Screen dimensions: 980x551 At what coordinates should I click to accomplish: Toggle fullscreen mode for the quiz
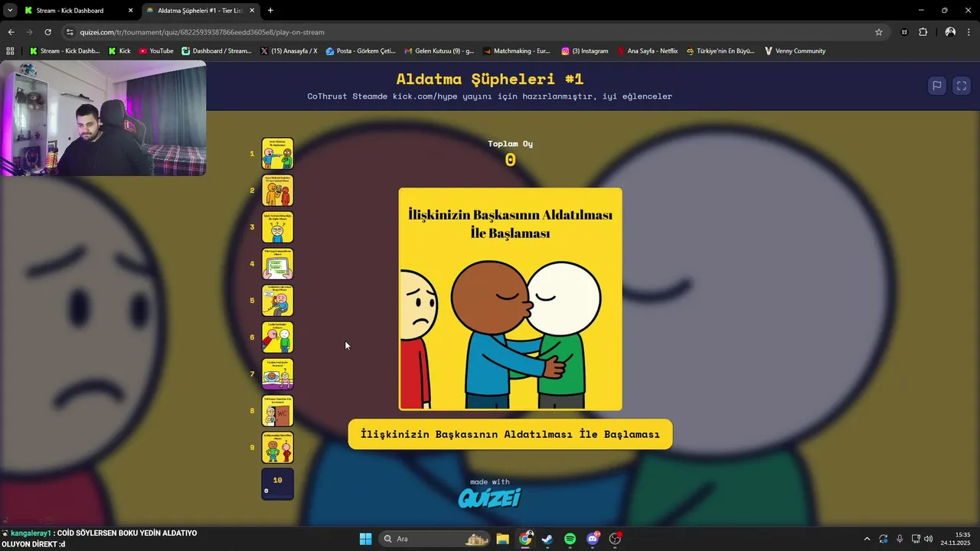[962, 86]
